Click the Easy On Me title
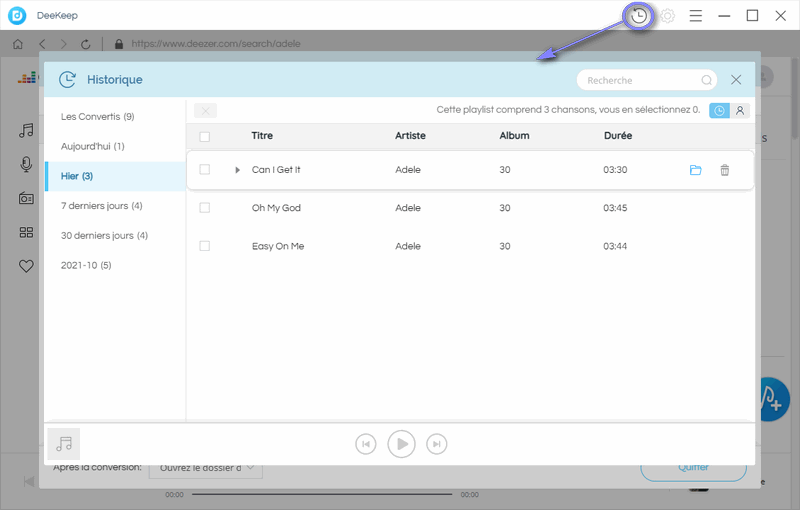This screenshot has width=800, height=510. coord(278,246)
